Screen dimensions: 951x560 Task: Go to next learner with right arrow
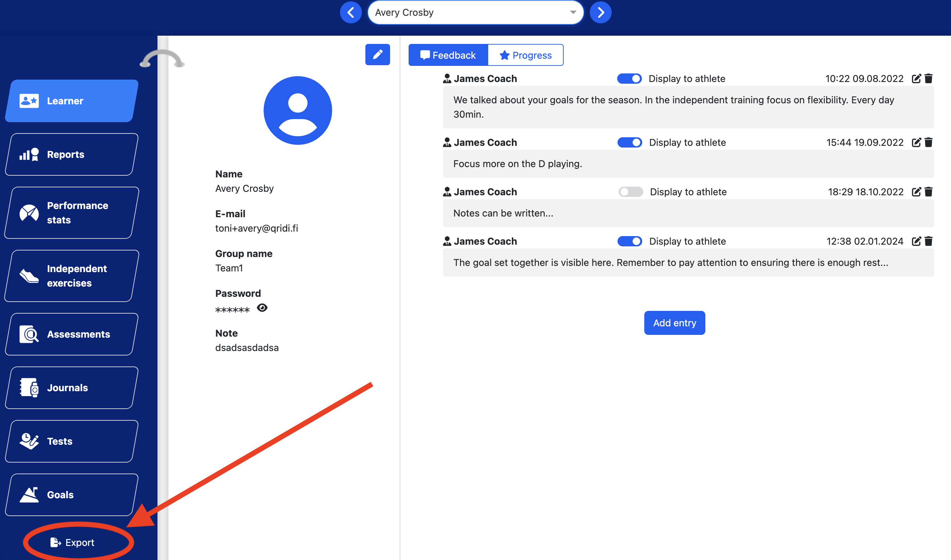pyautogui.click(x=600, y=12)
